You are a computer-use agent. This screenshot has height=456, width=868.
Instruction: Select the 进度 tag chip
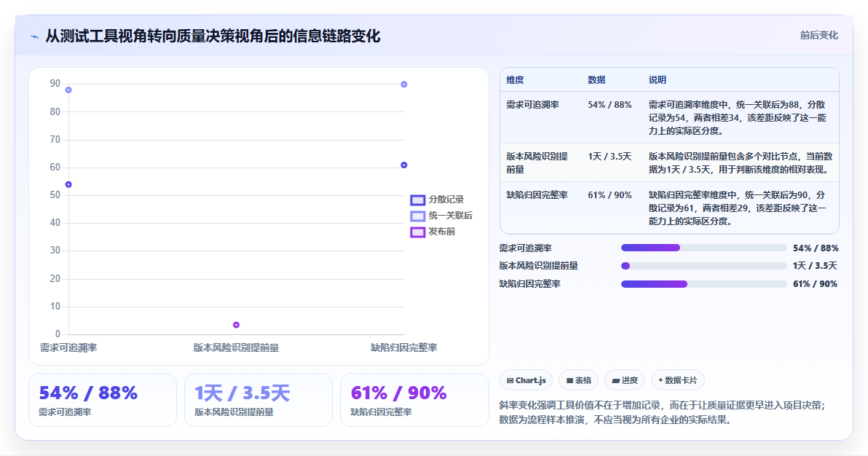tap(625, 380)
